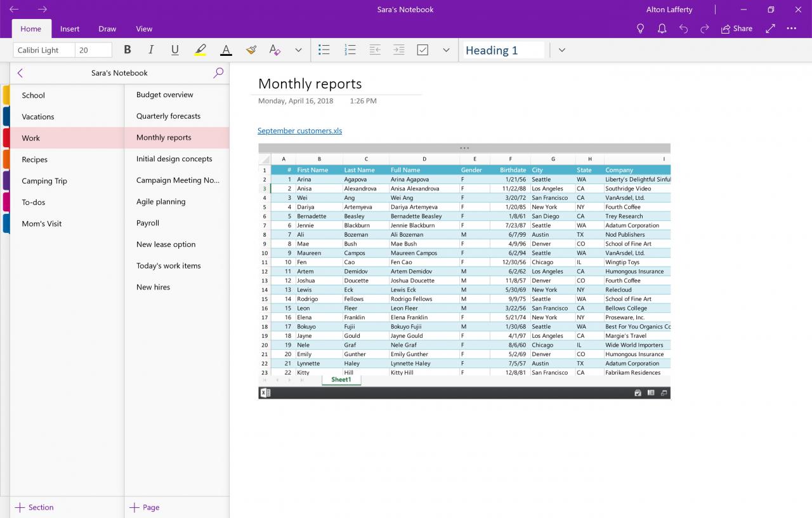The width and height of the screenshot is (812, 518).
Task: Open notifications with the bell icon
Action: click(x=662, y=29)
